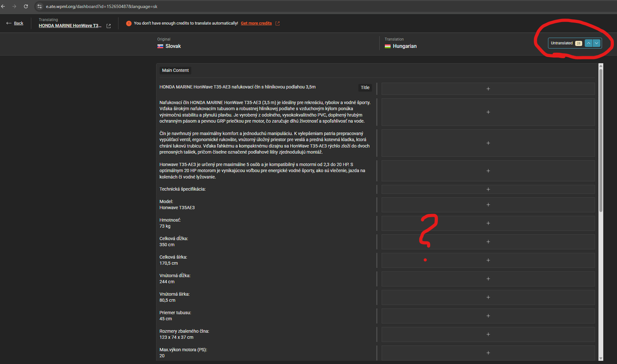Click the content scrollbar thumb
The width and height of the screenshot is (617, 364).
coord(601,140)
